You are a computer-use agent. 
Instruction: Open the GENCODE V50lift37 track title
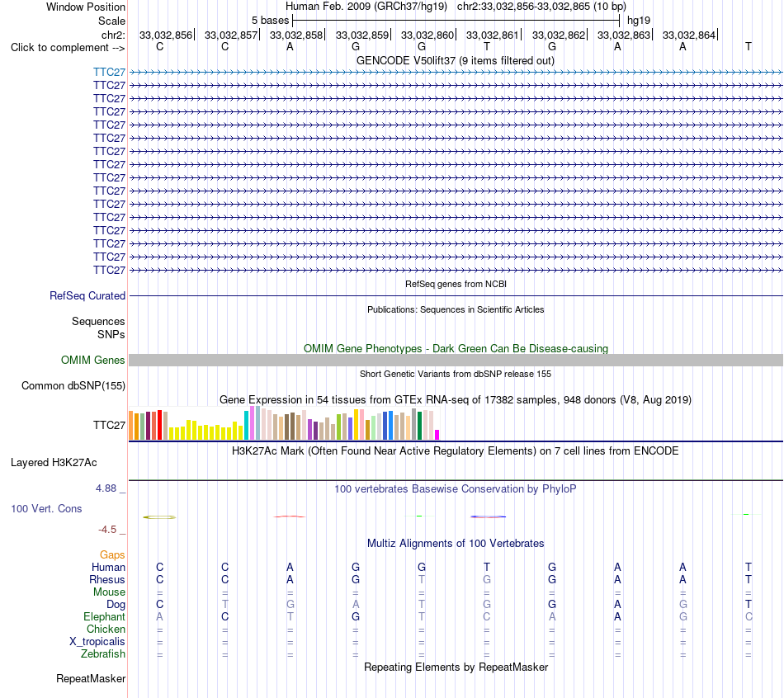(x=455, y=60)
